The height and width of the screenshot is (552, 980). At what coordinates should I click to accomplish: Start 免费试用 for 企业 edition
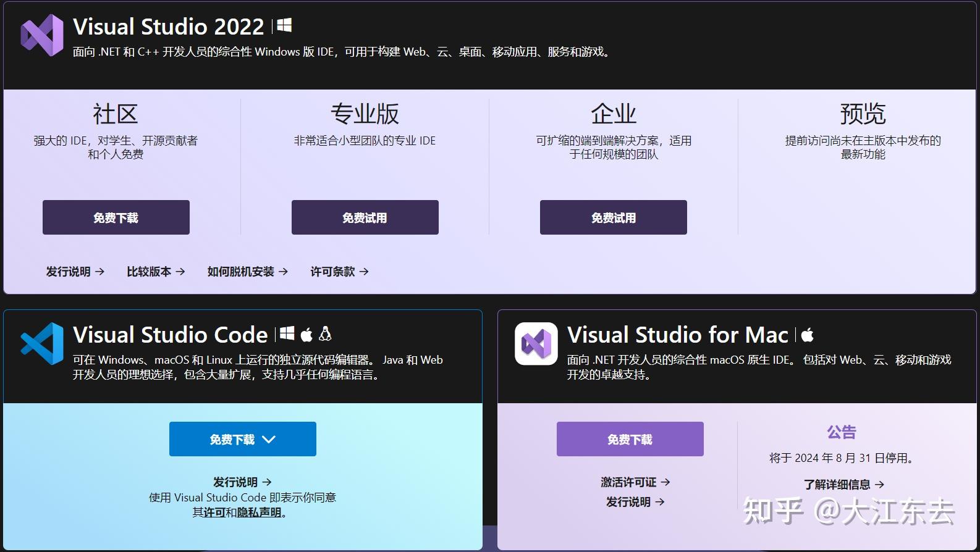[x=614, y=217]
